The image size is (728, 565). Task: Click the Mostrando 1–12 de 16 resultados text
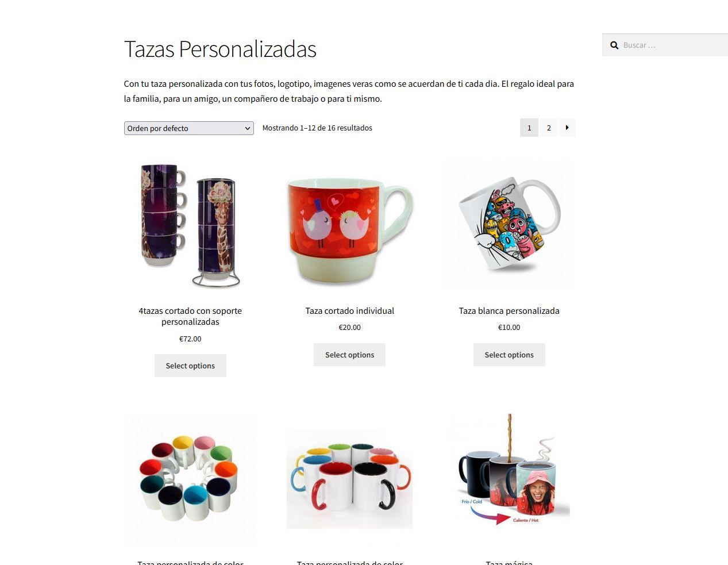point(317,128)
